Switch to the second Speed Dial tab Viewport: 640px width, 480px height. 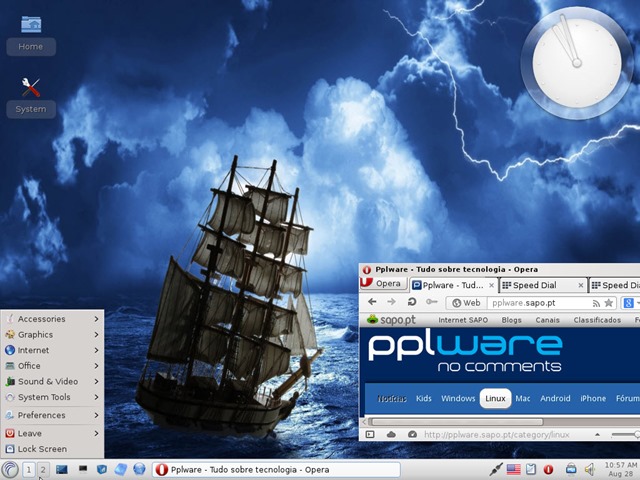[x=615, y=285]
